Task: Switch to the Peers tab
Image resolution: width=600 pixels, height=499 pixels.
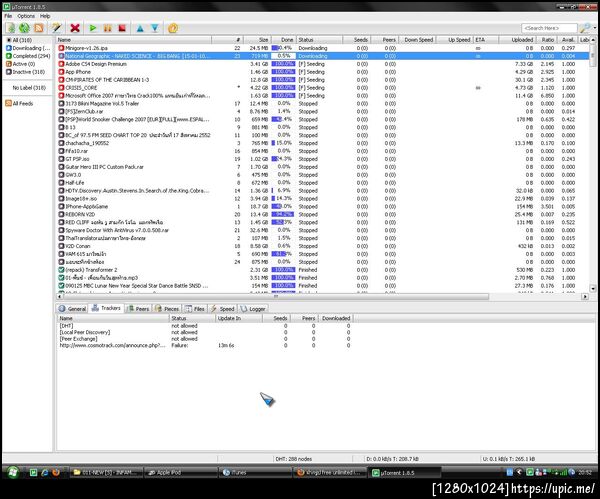Action: click(138, 309)
